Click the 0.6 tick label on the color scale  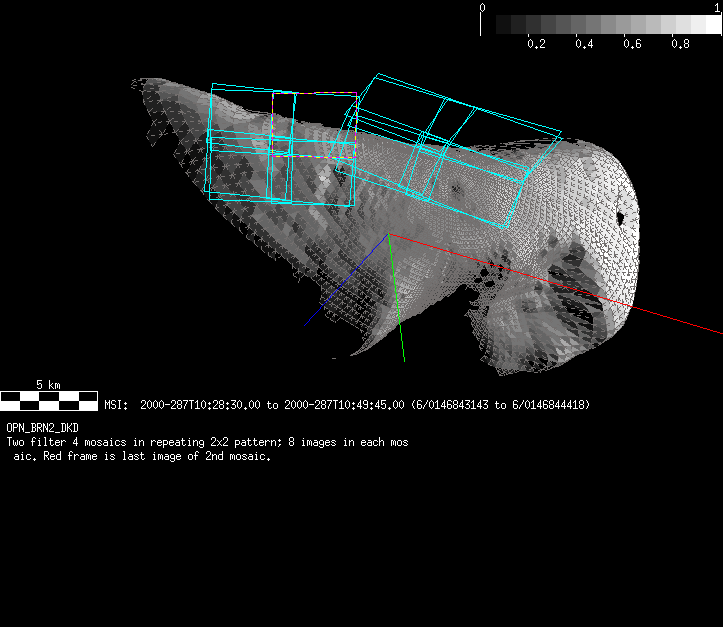point(632,44)
